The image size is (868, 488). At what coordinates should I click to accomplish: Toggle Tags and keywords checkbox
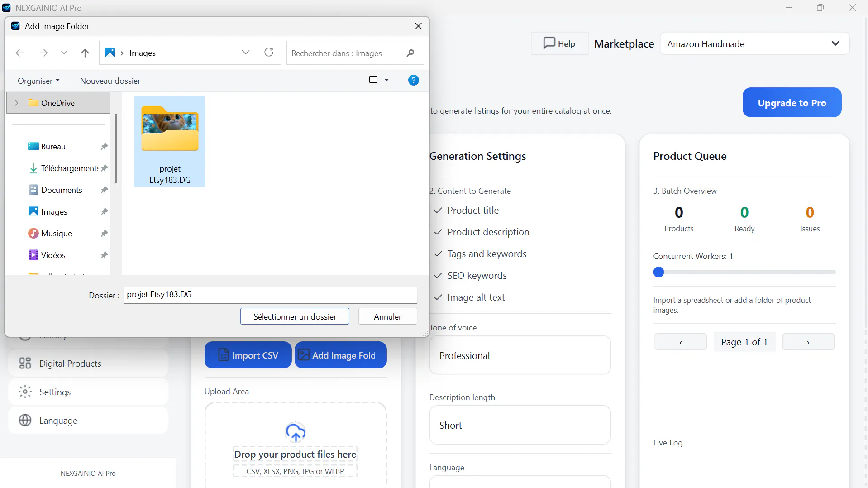[x=438, y=254]
